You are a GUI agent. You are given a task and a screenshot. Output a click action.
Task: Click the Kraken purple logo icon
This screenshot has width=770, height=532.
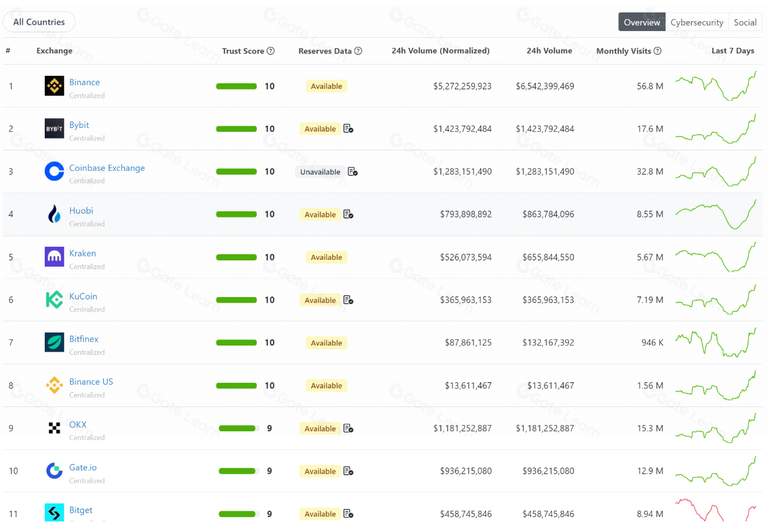(54, 257)
